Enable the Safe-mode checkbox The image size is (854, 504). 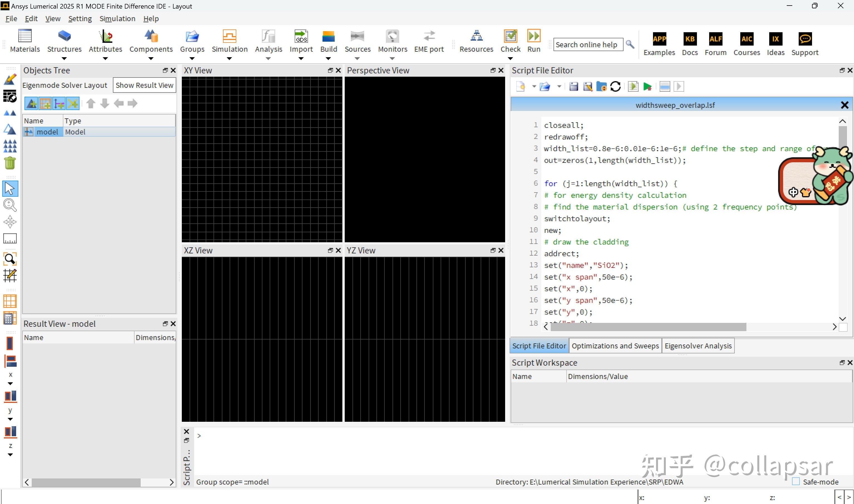pos(796,481)
